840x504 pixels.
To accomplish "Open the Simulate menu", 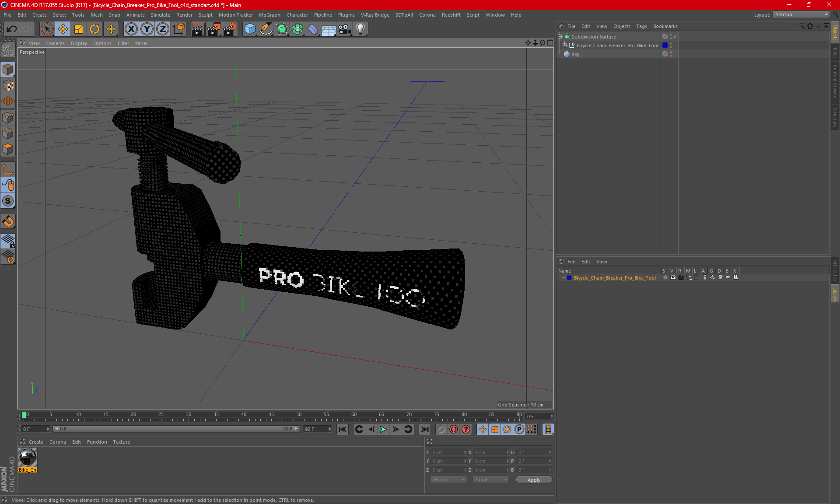I will 161,15.
